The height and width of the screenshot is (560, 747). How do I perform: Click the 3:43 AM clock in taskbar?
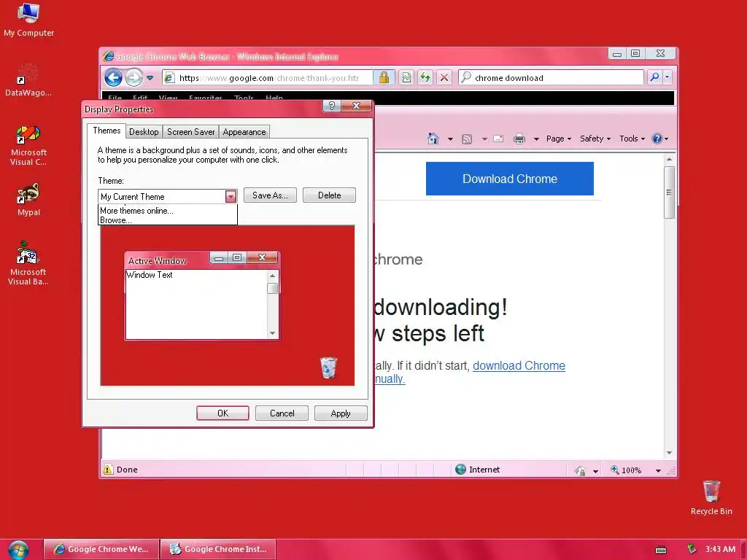(x=720, y=549)
